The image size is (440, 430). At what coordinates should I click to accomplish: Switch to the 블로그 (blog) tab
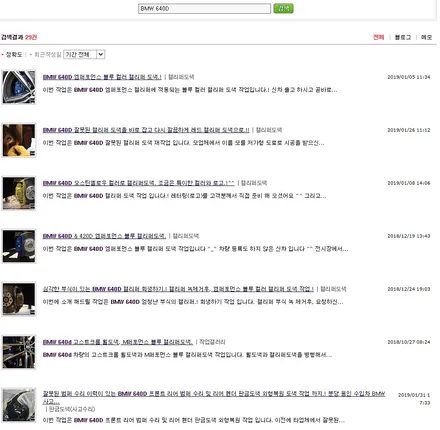tap(403, 37)
